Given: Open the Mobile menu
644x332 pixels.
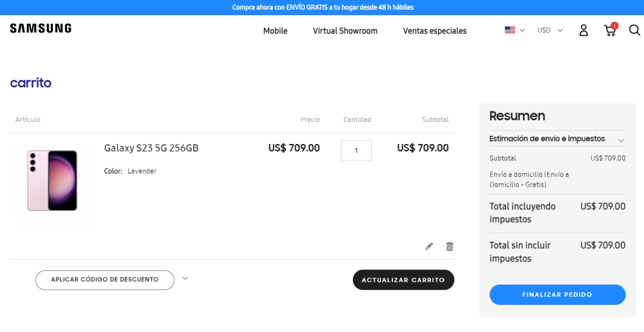Looking at the screenshot, I should point(275,31).
